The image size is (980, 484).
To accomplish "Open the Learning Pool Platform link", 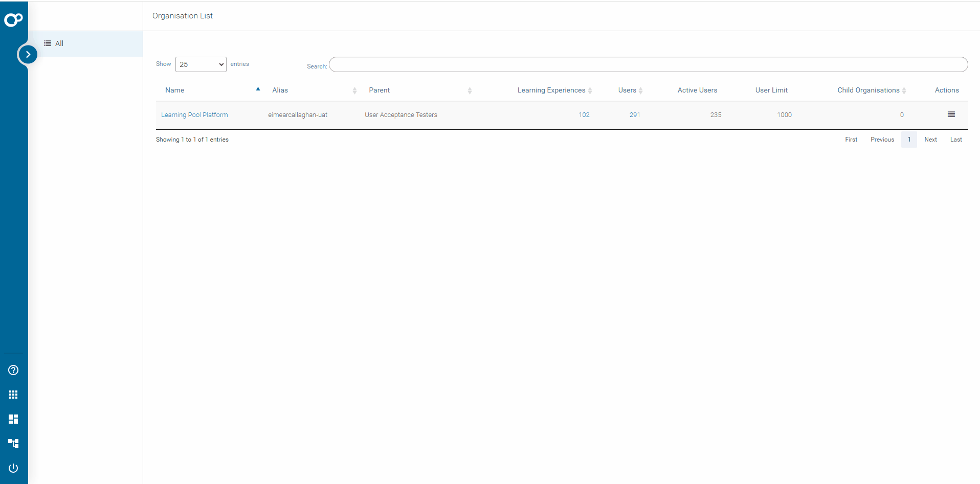I will [x=194, y=115].
